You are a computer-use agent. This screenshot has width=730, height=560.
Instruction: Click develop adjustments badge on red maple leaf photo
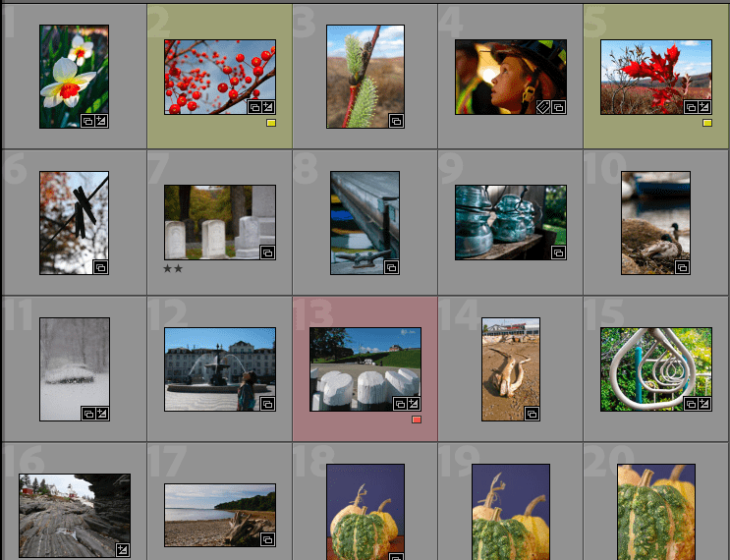point(704,107)
